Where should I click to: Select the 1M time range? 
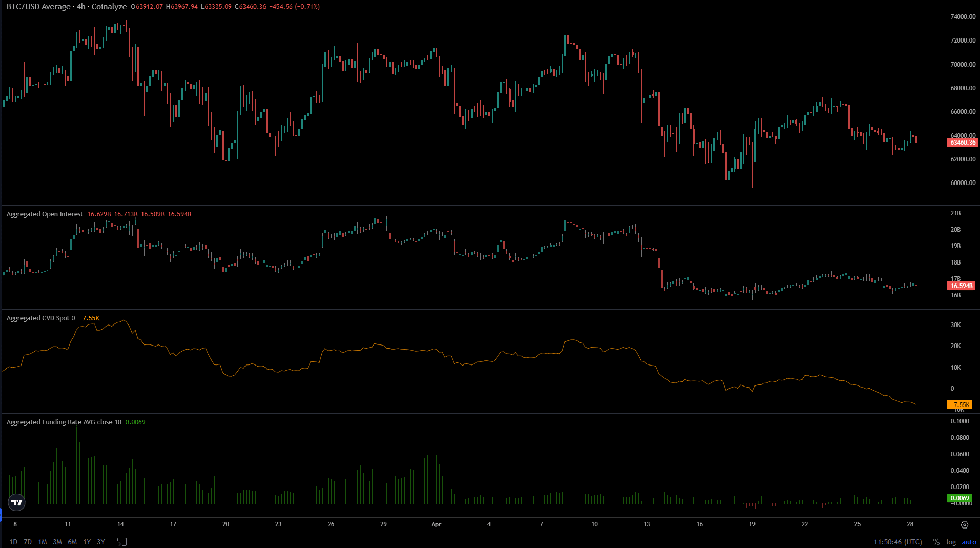click(43, 542)
